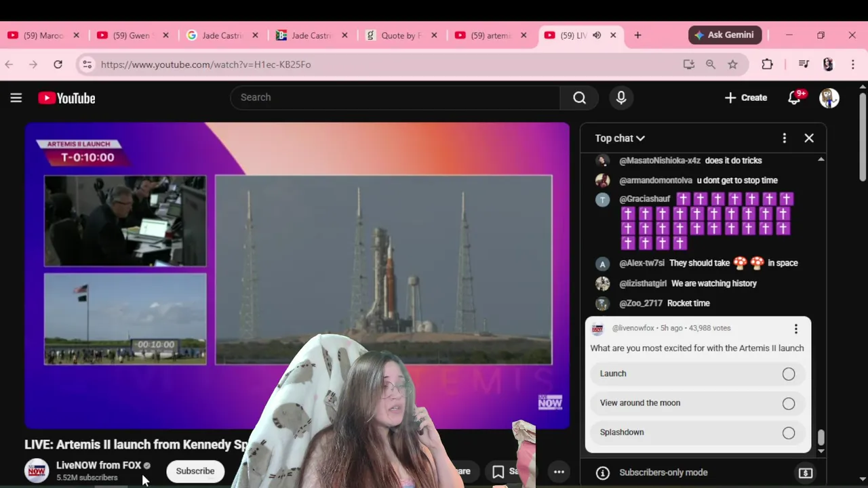Click the chat scrollbar up arrow
Viewport: 868px width, 488px height.
821,159
